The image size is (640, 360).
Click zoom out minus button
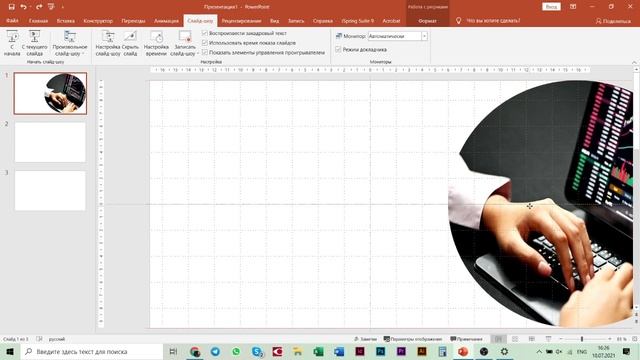click(x=561, y=339)
